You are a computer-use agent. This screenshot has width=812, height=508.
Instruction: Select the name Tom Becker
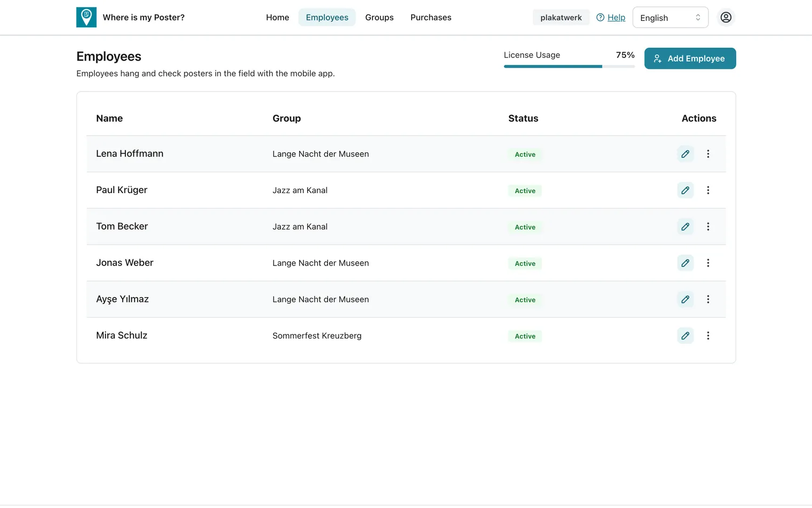click(x=122, y=226)
